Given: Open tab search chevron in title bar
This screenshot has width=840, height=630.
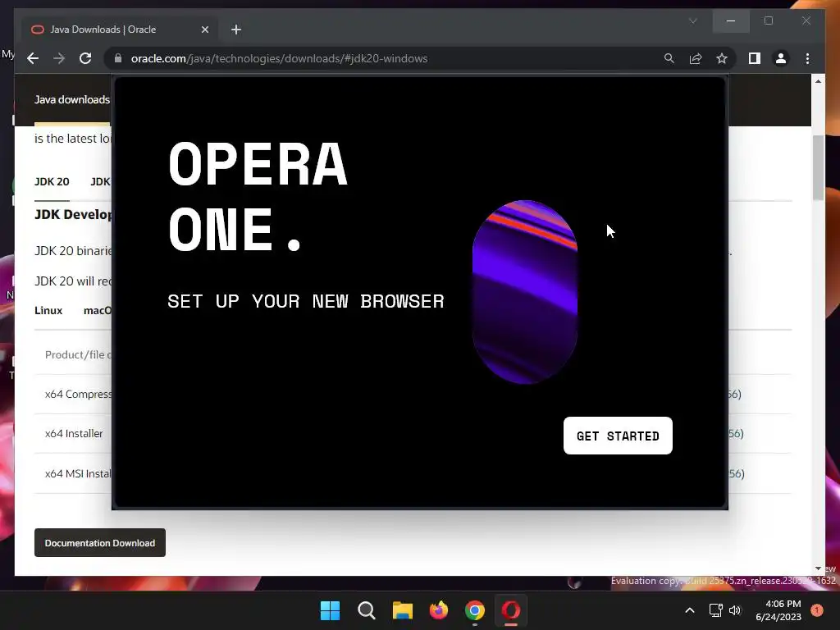Looking at the screenshot, I should [692, 21].
